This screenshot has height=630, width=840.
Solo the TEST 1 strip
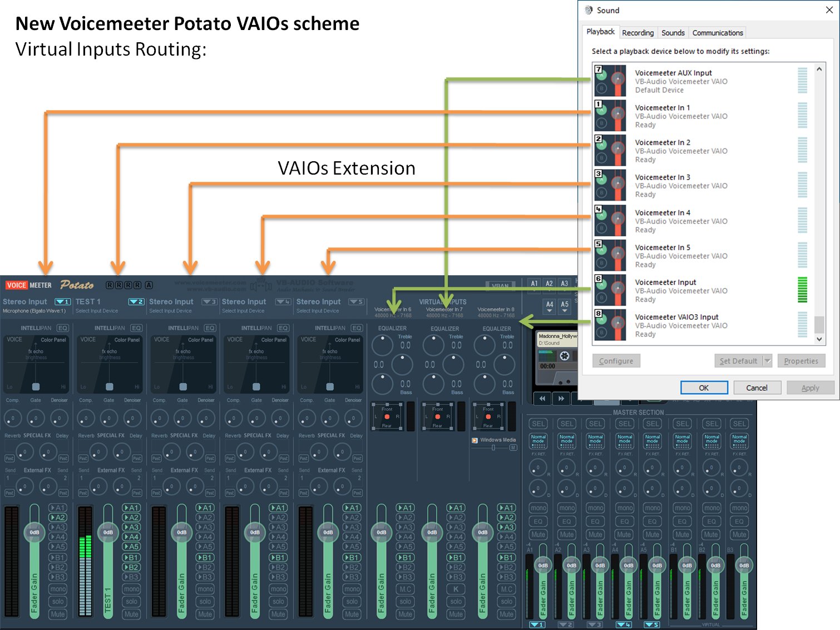[131, 602]
